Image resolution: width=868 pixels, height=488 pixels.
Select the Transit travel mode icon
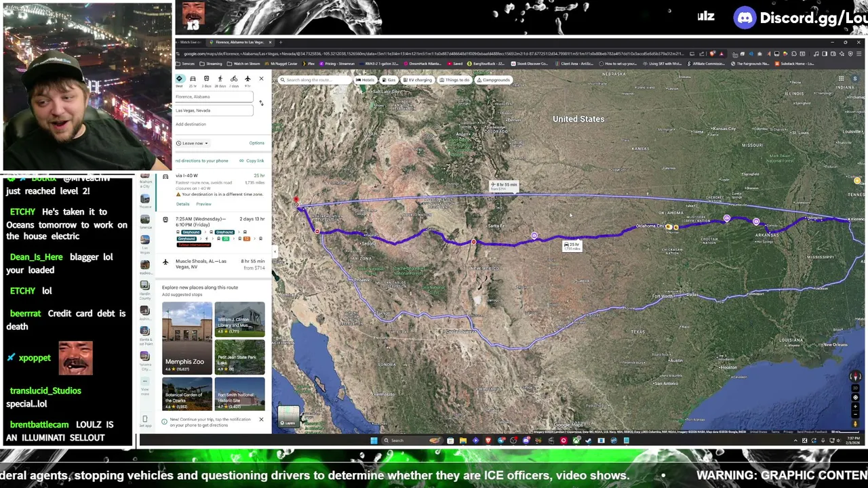[206, 79]
